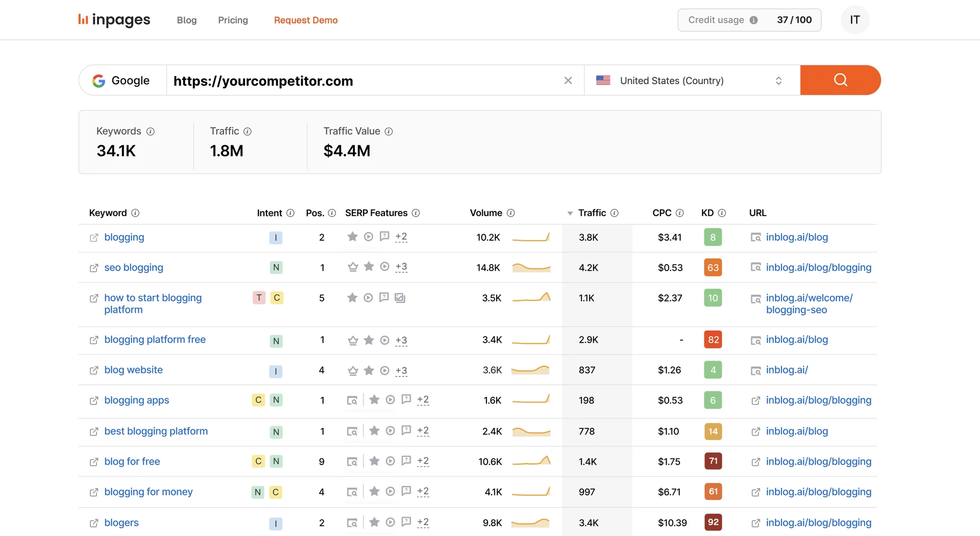Open the 'seo blogging' keyword link
The width and height of the screenshot is (980, 536).
[133, 267]
